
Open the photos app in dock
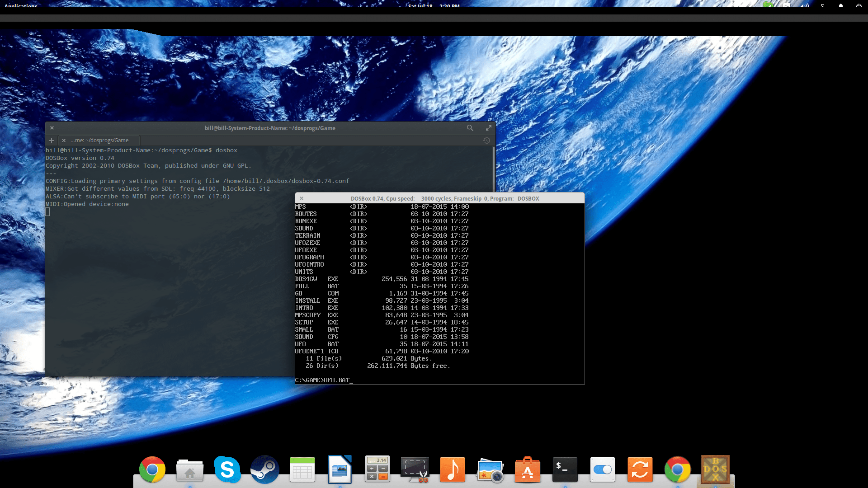tap(490, 469)
